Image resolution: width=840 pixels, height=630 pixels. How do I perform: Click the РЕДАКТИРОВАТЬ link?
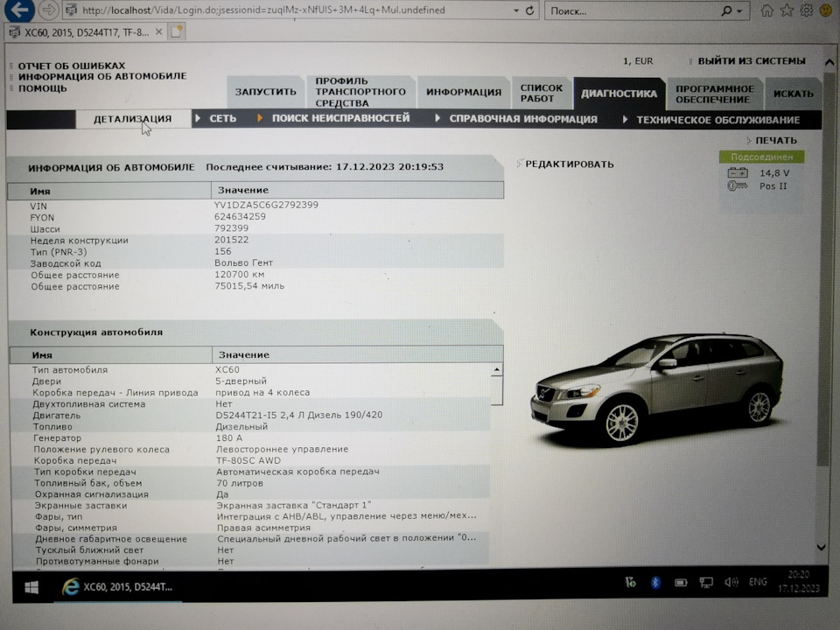click(x=569, y=164)
